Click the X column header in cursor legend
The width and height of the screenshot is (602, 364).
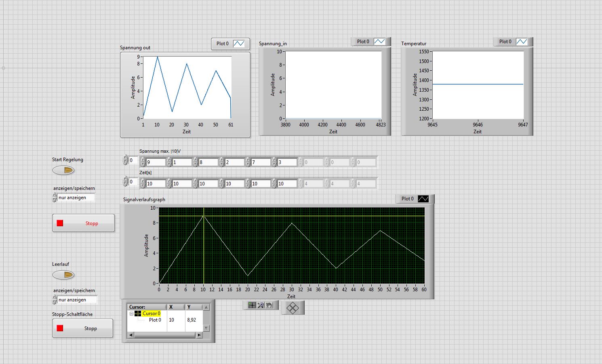[x=176, y=307]
